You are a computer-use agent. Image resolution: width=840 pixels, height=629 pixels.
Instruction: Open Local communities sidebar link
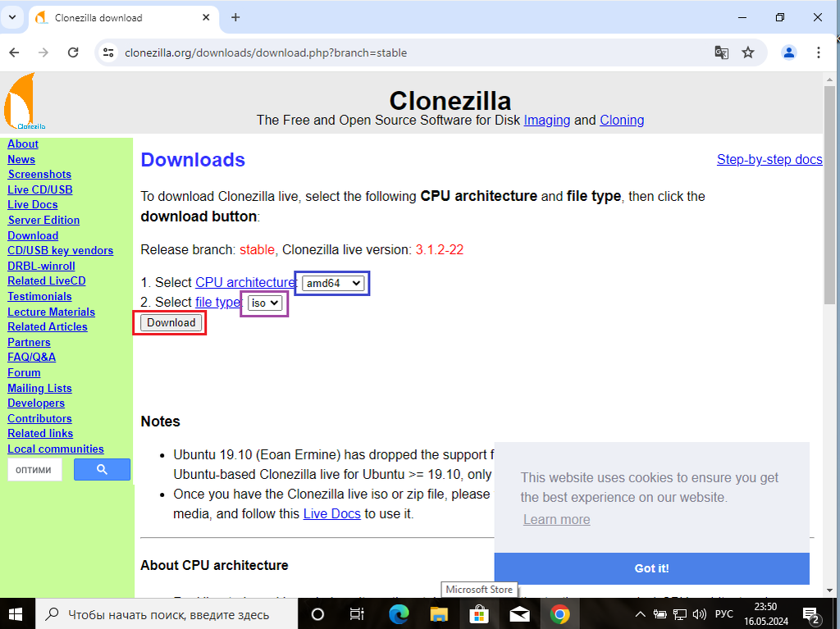click(56, 449)
